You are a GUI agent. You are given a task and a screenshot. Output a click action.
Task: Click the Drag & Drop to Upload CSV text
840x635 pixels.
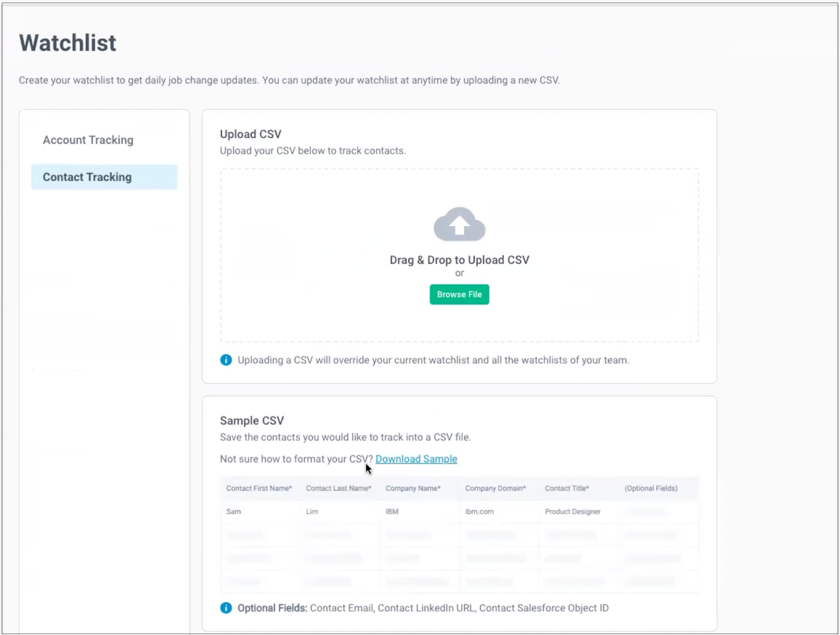[459, 260]
